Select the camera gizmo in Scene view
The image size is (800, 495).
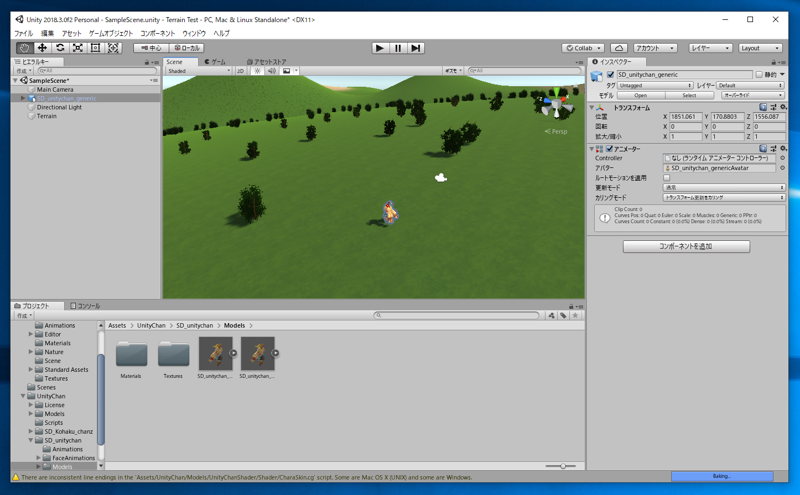coord(441,178)
